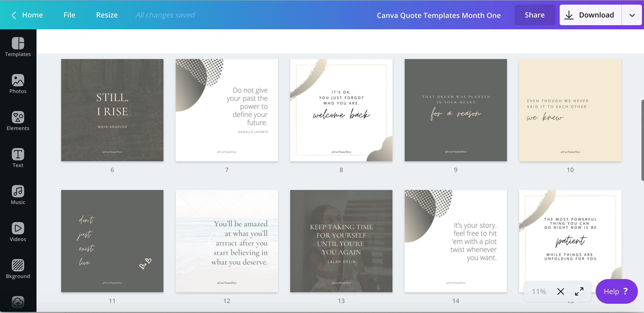Select page 8 welcome back thumbnail
The height and width of the screenshot is (313, 644).
[x=341, y=110]
